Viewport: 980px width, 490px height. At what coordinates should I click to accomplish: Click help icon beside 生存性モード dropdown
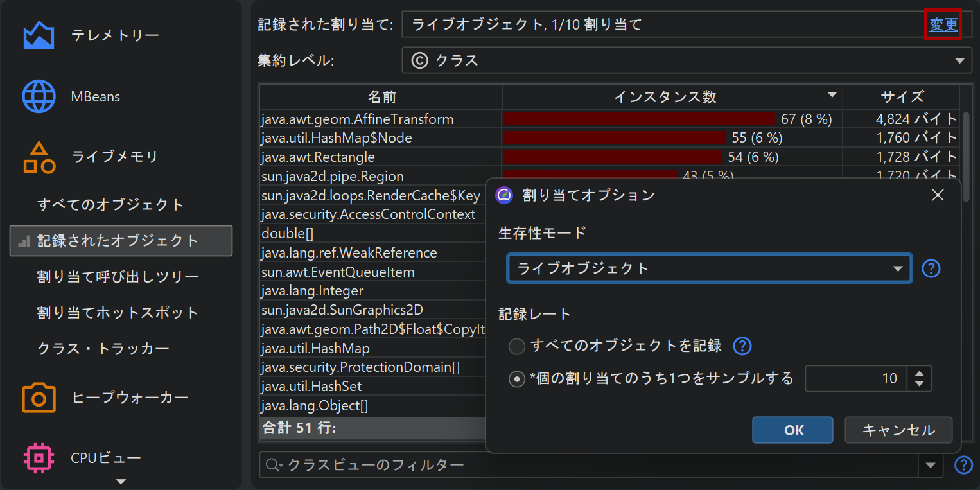tap(931, 268)
